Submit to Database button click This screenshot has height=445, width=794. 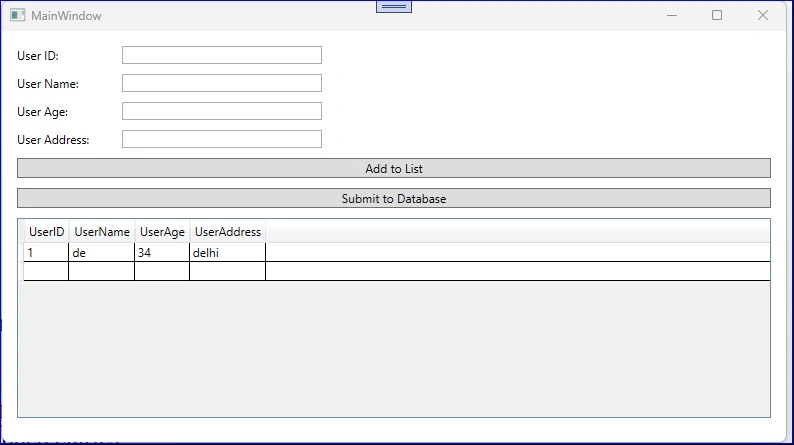click(x=394, y=198)
